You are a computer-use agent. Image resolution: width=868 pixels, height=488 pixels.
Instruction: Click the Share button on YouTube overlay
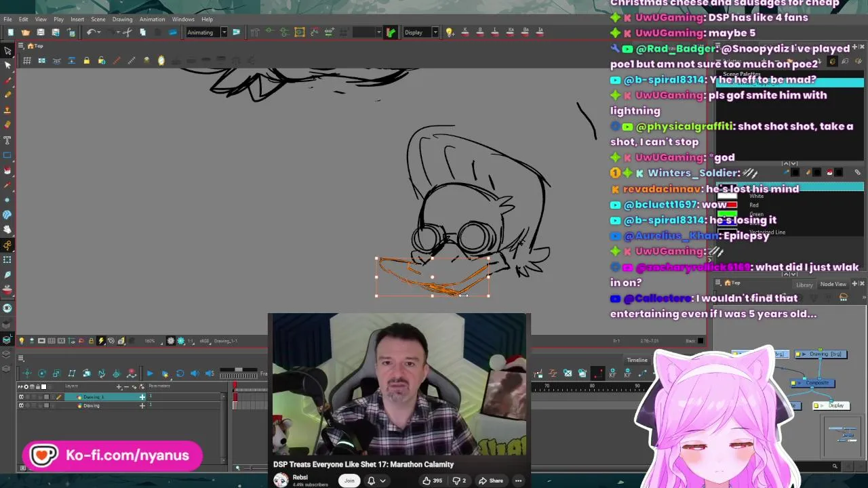point(490,481)
